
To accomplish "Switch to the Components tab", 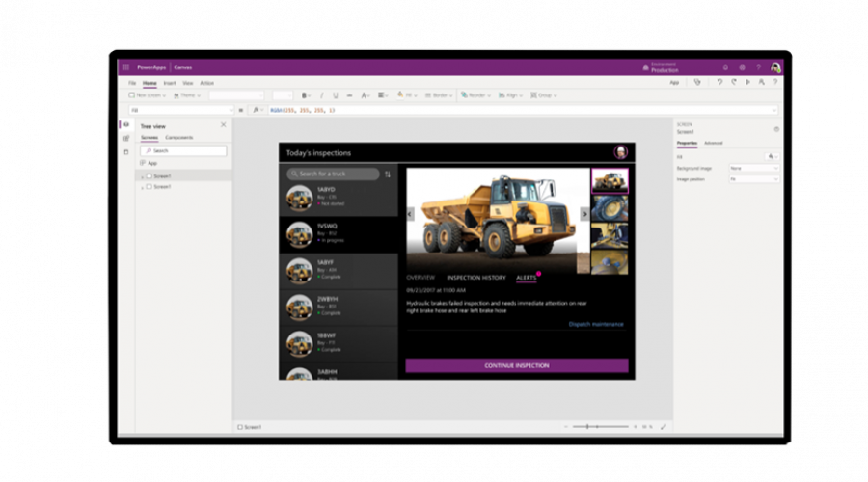I will click(178, 138).
